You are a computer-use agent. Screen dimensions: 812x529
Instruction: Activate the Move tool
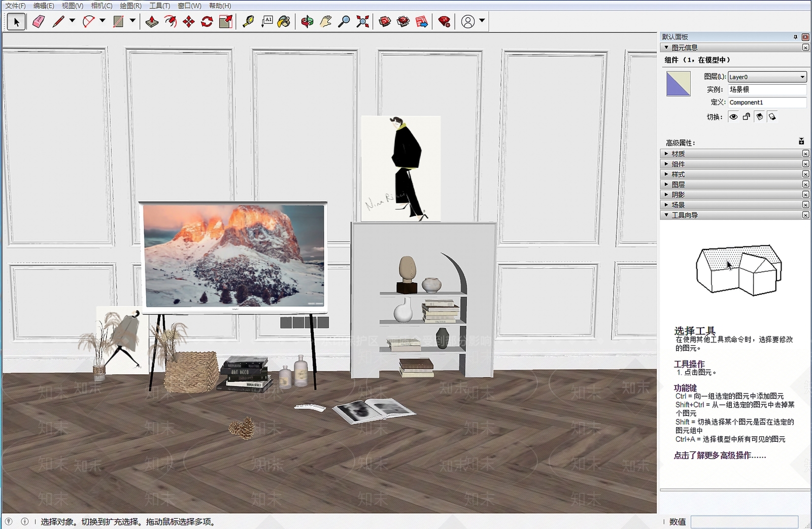(189, 22)
